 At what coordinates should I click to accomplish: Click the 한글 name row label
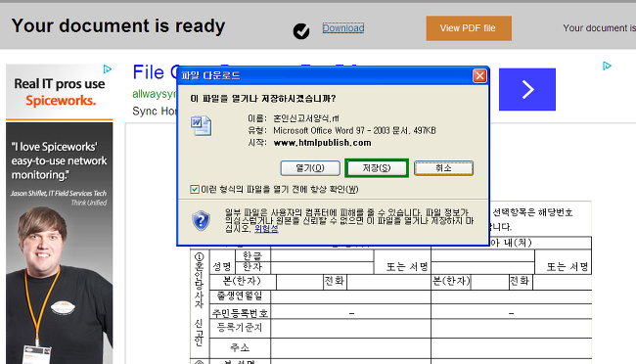251,255
